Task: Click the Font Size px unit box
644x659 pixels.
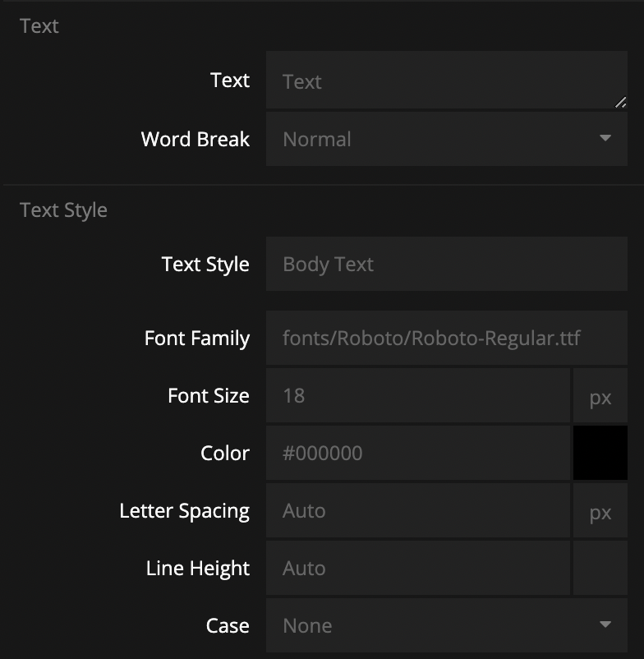Action: pyautogui.click(x=600, y=397)
